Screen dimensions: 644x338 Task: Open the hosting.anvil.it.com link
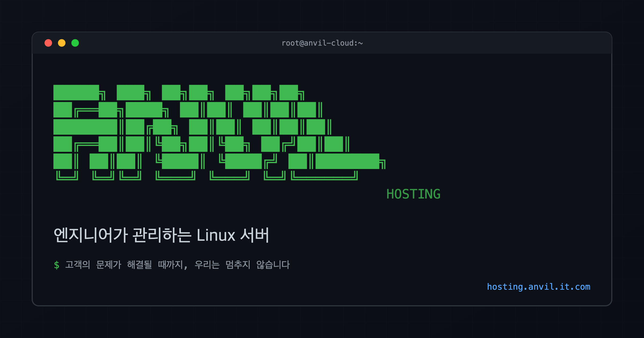539,287
